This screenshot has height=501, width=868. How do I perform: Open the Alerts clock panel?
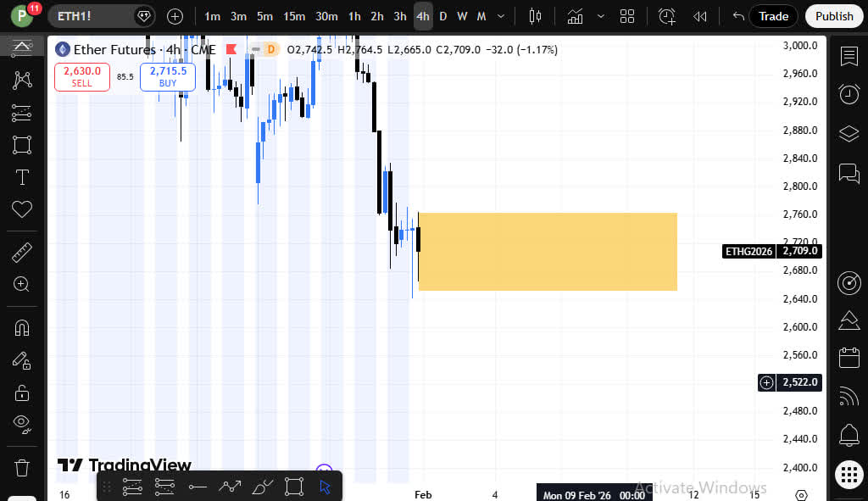(x=849, y=94)
